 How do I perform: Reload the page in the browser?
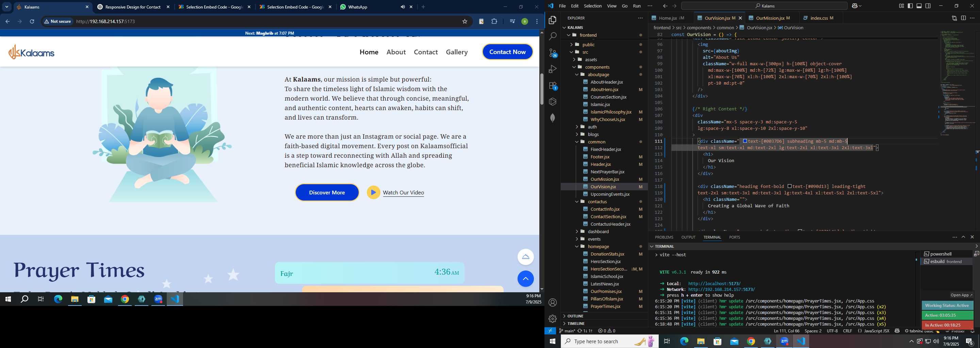(32, 22)
